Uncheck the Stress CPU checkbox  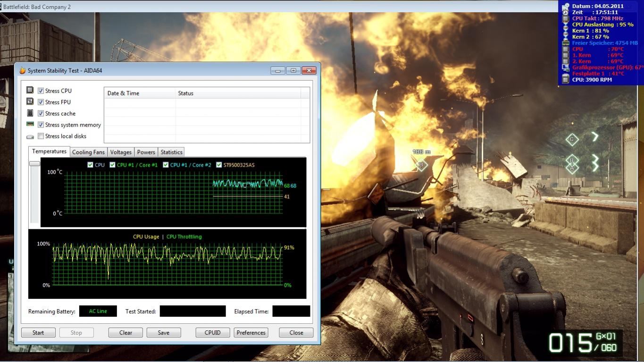pos(41,91)
